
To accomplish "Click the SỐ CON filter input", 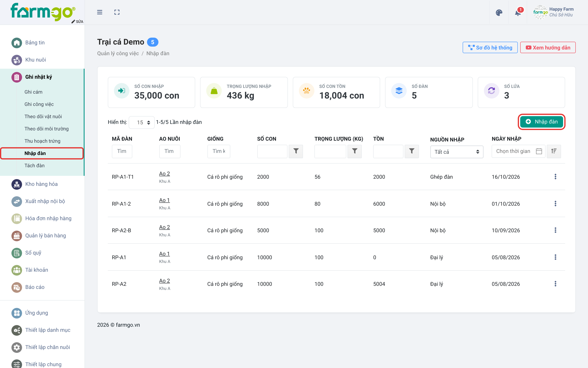I will click(x=272, y=151).
